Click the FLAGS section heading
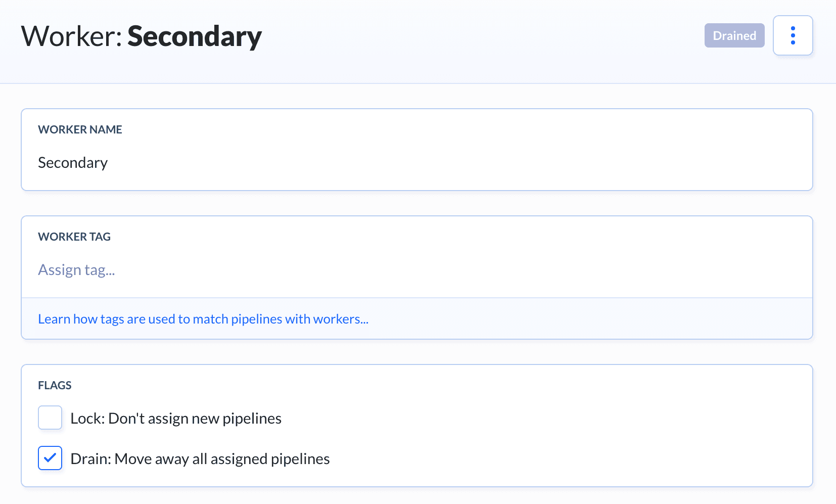This screenshot has width=836, height=504. (55, 385)
